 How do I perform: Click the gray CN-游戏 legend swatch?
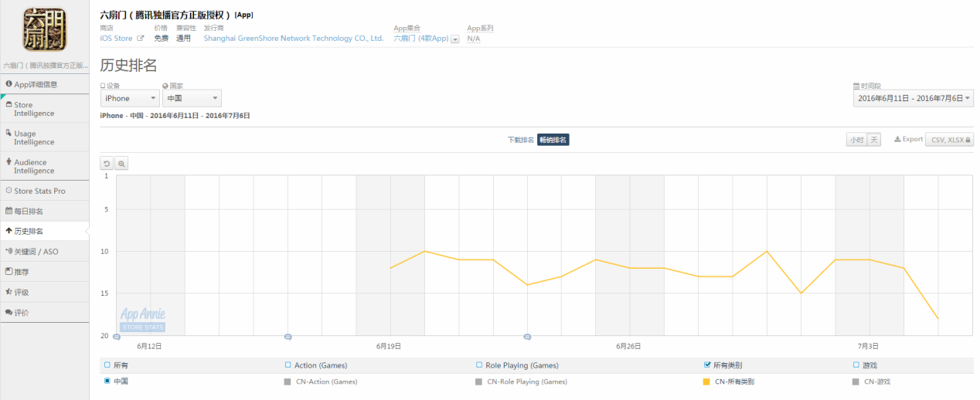(x=856, y=381)
